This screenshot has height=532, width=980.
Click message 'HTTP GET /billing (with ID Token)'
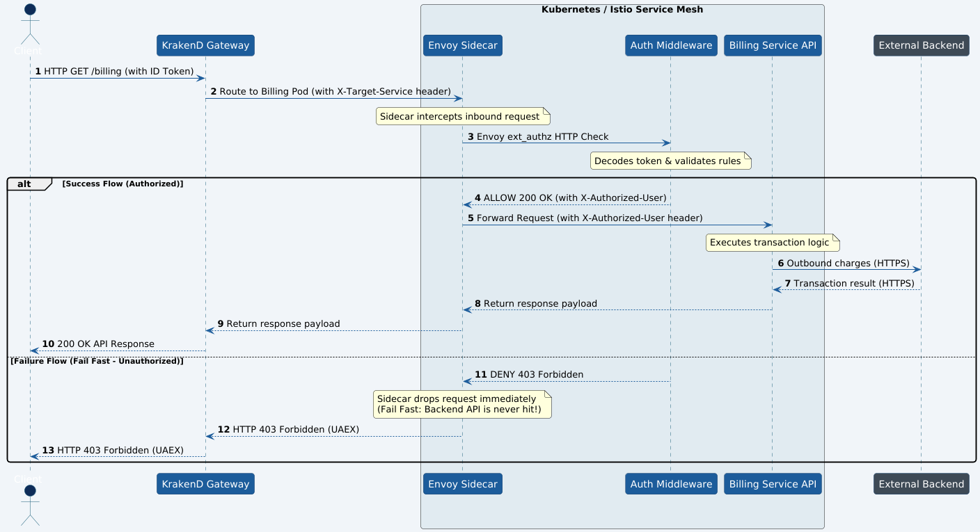118,72
